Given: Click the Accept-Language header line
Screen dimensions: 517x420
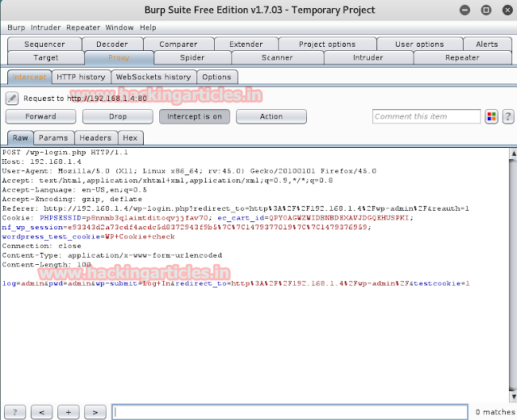Looking at the screenshot, I should (74, 190).
